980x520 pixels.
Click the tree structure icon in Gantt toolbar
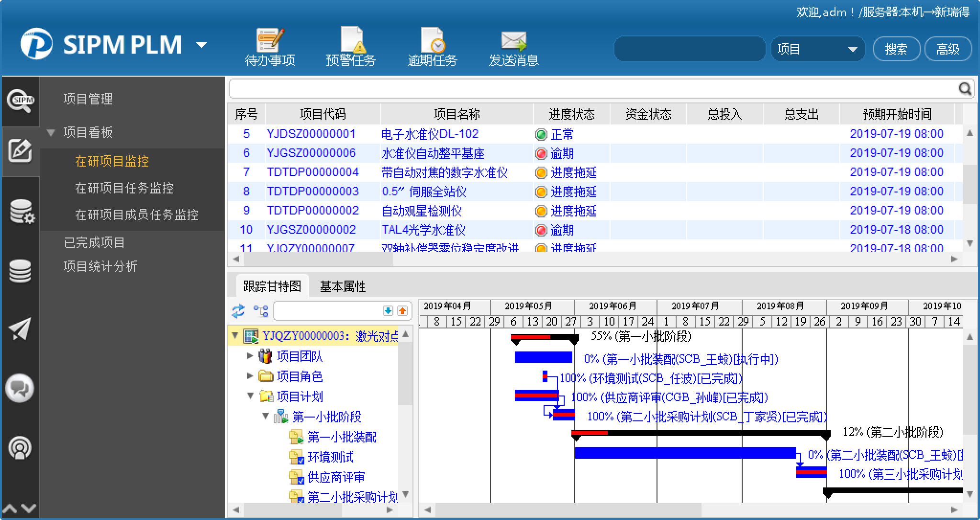[261, 311]
